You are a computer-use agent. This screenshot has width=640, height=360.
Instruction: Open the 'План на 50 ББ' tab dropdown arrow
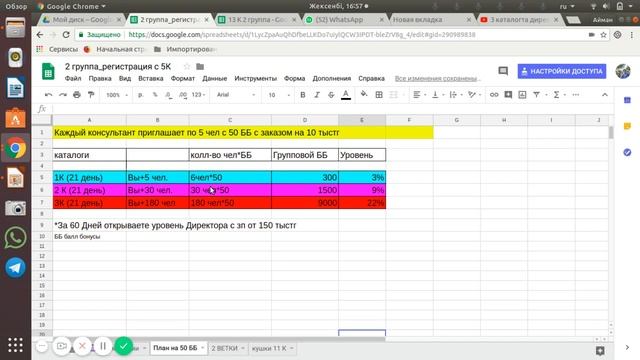click(x=202, y=348)
